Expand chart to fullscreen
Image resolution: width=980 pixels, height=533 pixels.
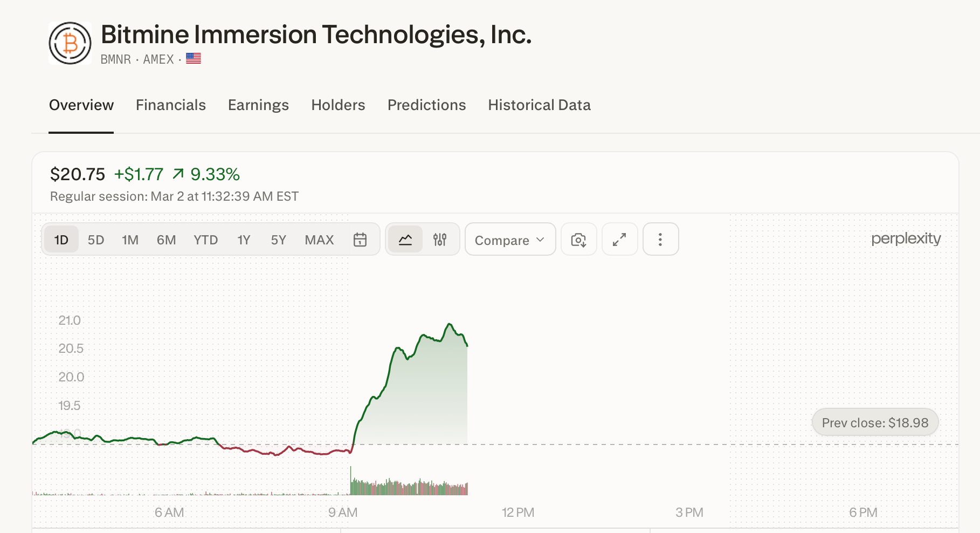pyautogui.click(x=619, y=240)
